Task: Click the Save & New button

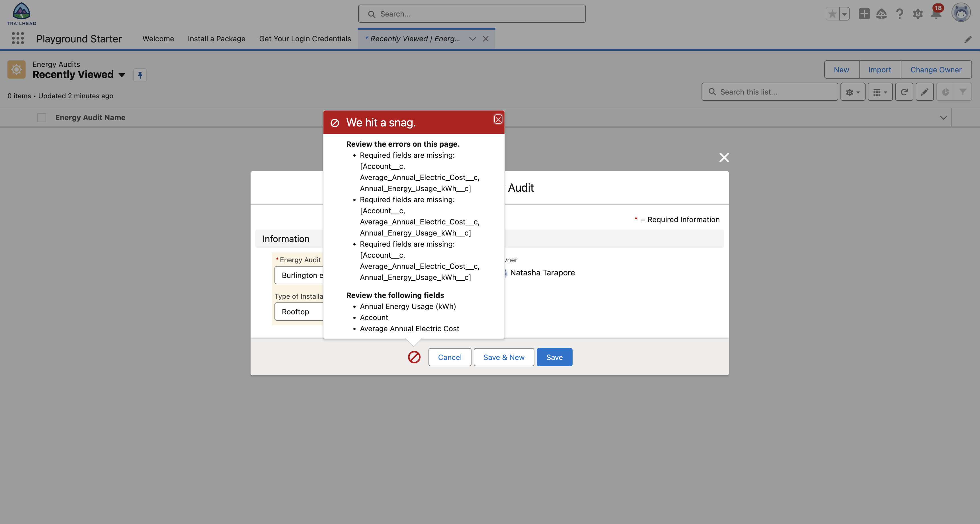Action: click(x=503, y=357)
